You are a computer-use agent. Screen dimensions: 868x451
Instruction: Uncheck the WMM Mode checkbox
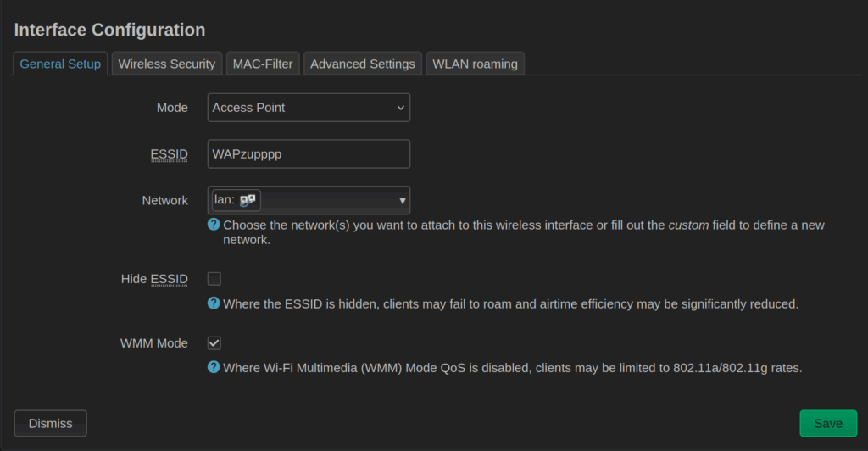coord(214,343)
